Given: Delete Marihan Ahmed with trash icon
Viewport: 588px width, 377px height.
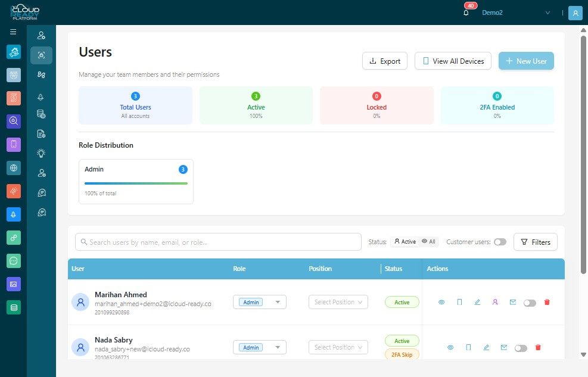Looking at the screenshot, I should 547,302.
